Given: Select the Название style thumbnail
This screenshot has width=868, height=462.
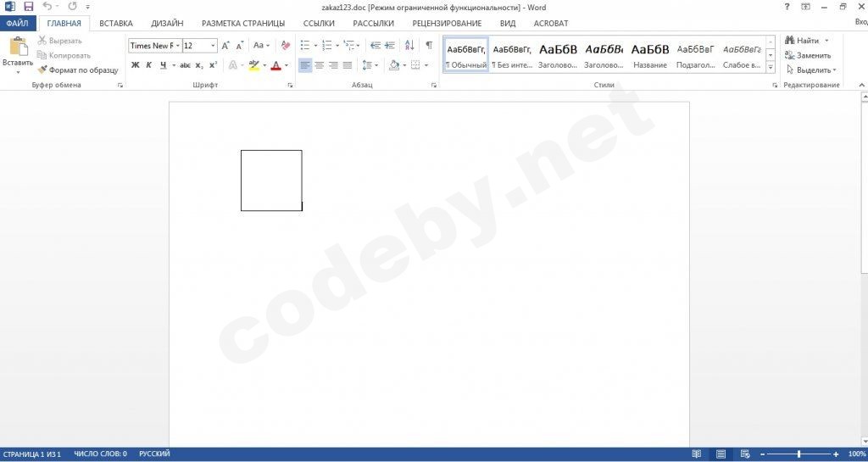Looking at the screenshot, I should click(650, 55).
